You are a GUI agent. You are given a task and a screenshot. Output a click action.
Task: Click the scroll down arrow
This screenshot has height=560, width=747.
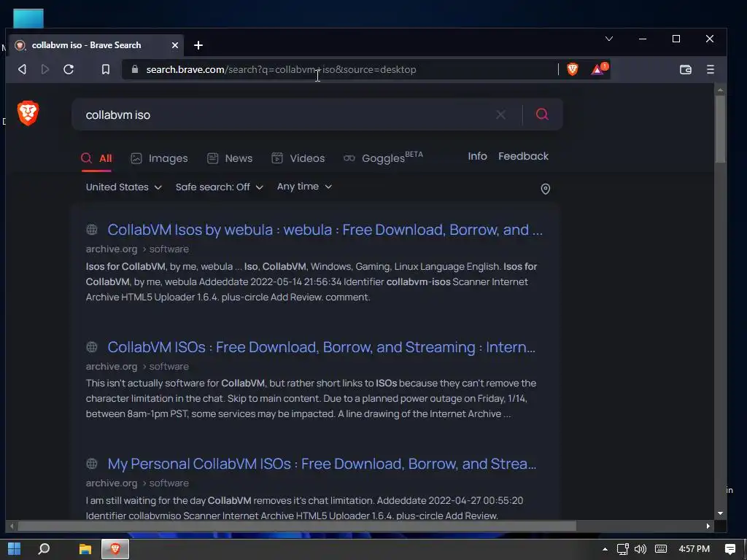pyautogui.click(x=720, y=513)
